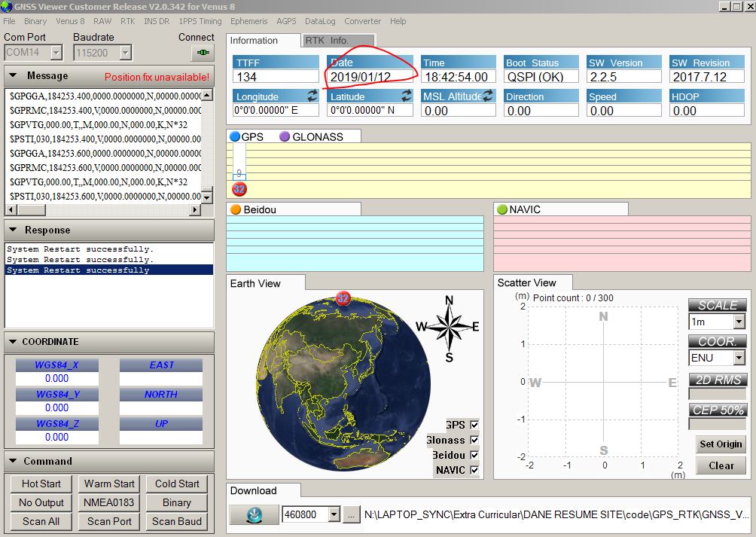Image resolution: width=756 pixels, height=537 pixels.
Task: Click the $GPVTG,000.00,T,,M first message line
Action: (x=99, y=124)
